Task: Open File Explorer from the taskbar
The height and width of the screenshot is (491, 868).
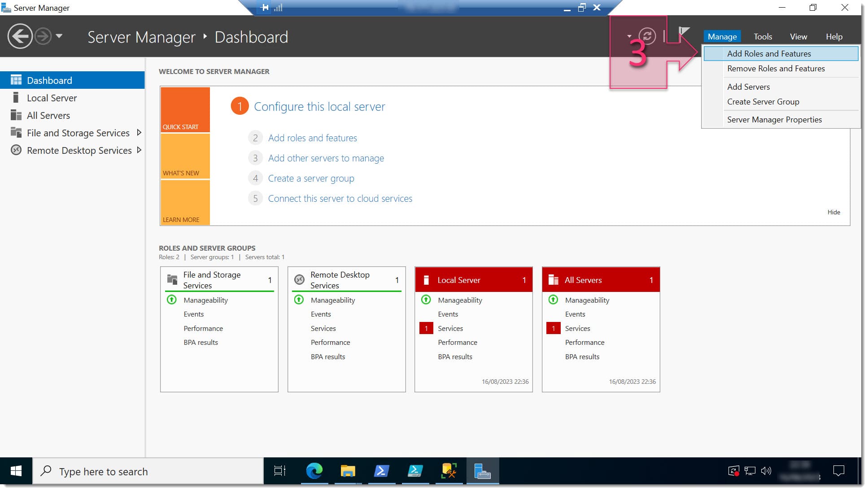Action: (x=348, y=471)
